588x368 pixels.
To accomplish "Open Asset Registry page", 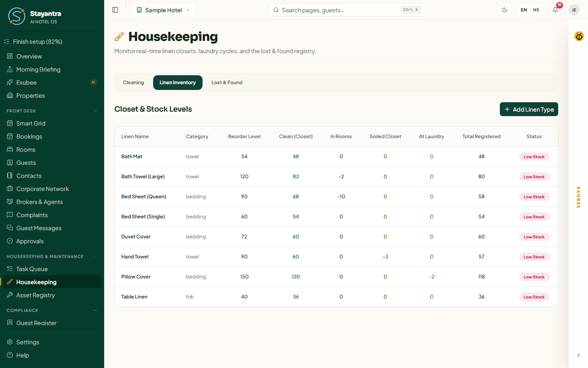I will pyautogui.click(x=52, y=295).
